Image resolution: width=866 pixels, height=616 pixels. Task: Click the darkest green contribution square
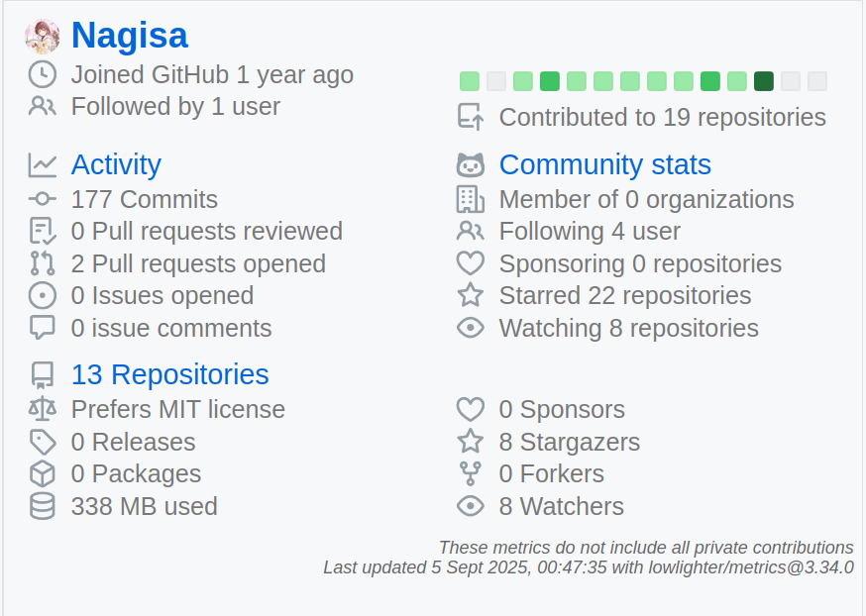click(764, 81)
